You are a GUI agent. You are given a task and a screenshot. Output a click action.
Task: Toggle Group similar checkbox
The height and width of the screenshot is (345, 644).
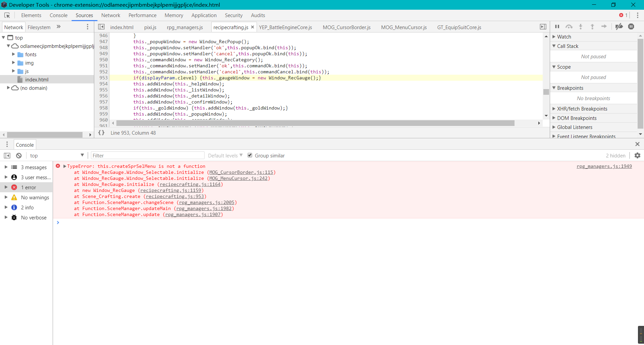pos(250,155)
